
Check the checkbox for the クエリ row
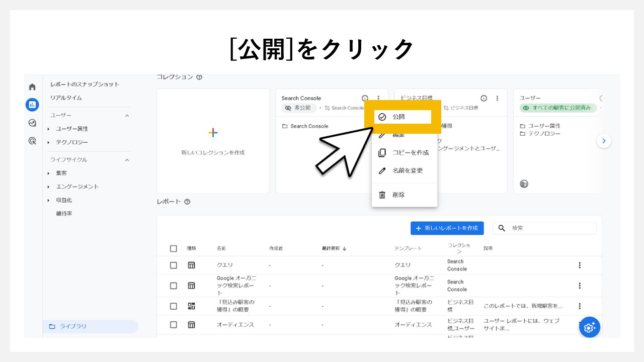173,265
